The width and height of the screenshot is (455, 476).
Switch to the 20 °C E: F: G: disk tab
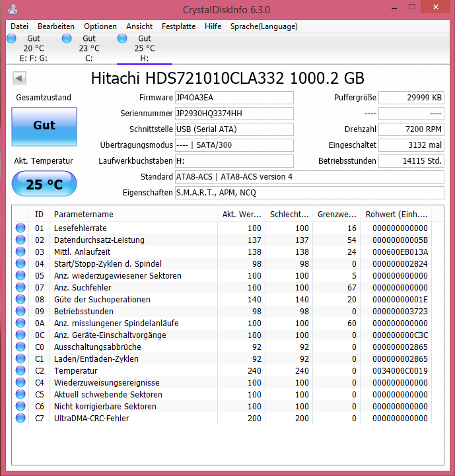coord(34,48)
